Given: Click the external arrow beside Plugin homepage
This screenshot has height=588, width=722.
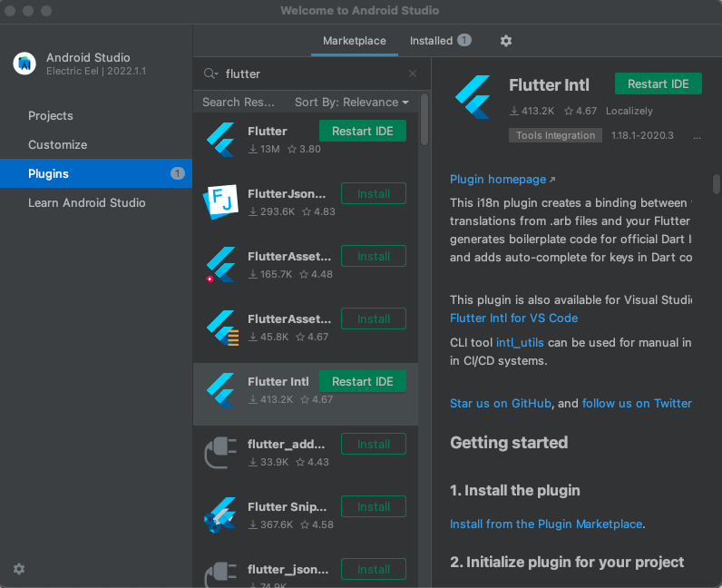Looking at the screenshot, I should coord(552,180).
